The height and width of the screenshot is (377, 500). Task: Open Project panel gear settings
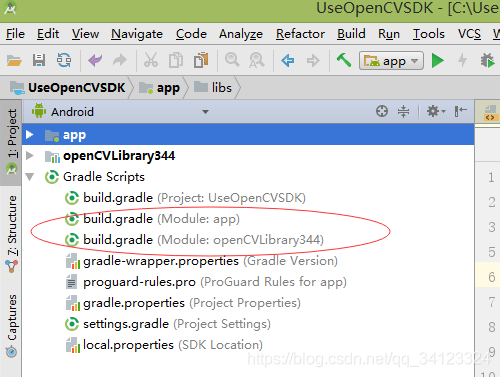(436, 111)
